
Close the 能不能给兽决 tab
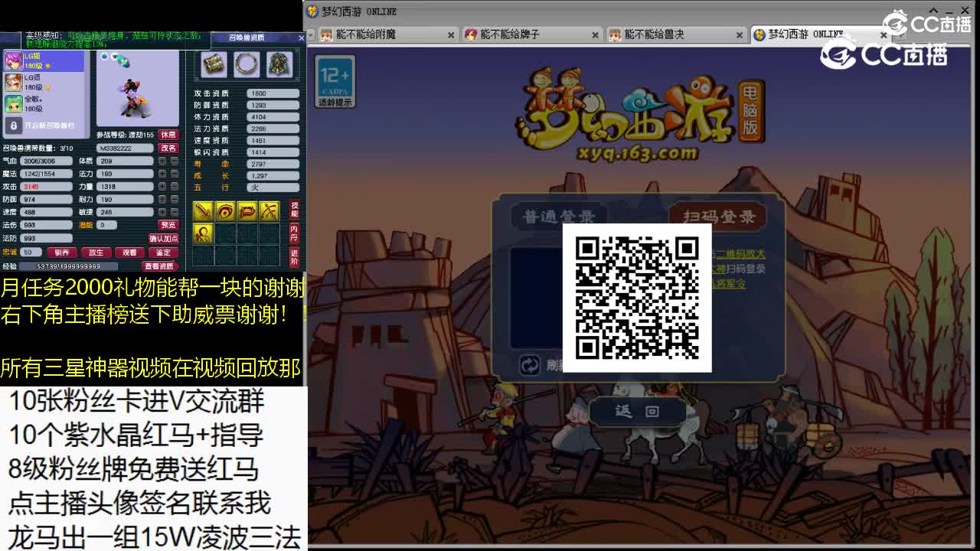(740, 35)
